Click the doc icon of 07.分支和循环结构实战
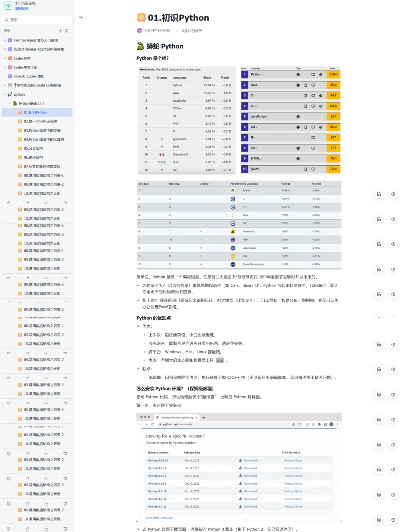Viewport: 402px width, 532px height. click(x=20, y=167)
